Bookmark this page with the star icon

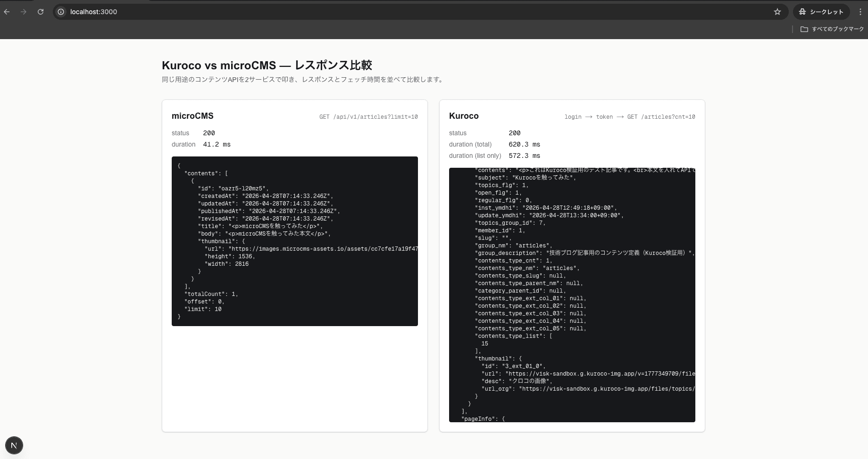point(777,12)
